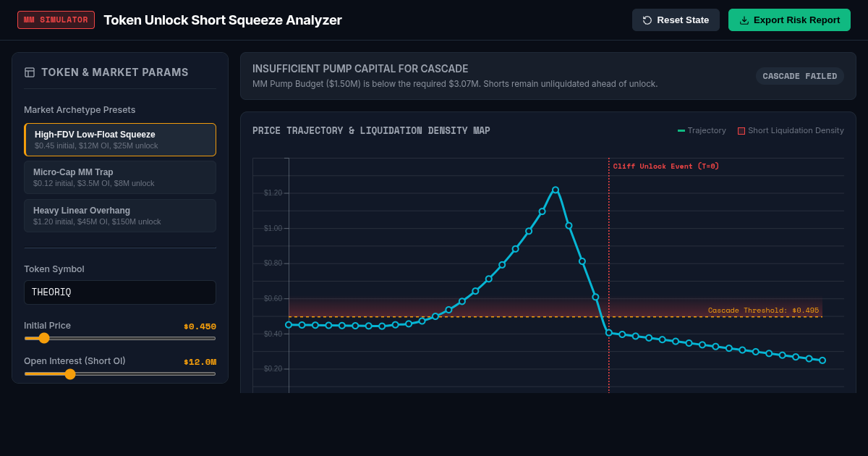Click the MM SIMULATOR badge

(x=56, y=20)
